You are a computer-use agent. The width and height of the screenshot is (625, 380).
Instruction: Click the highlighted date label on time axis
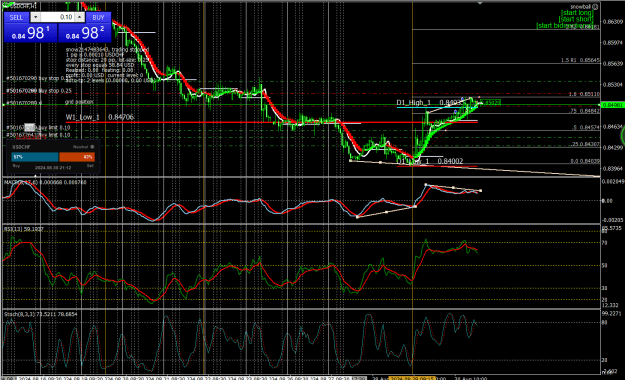pos(412,378)
